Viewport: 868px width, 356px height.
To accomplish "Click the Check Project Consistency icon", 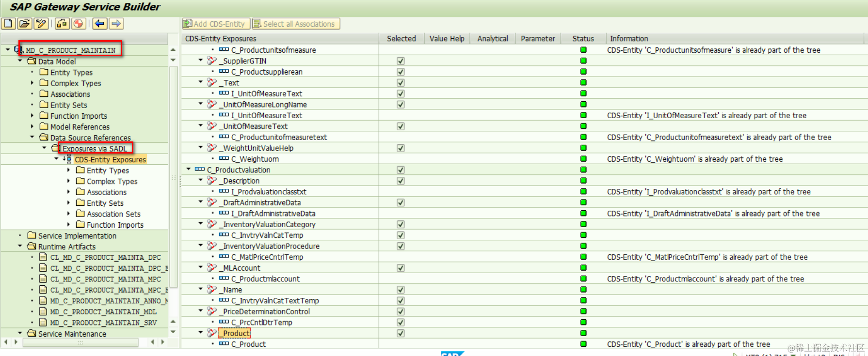I will click(62, 23).
